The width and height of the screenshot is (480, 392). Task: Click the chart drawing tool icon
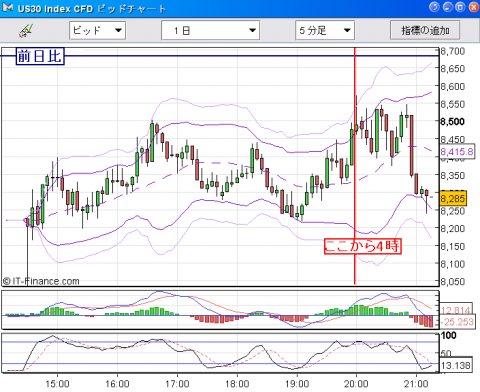[26, 31]
